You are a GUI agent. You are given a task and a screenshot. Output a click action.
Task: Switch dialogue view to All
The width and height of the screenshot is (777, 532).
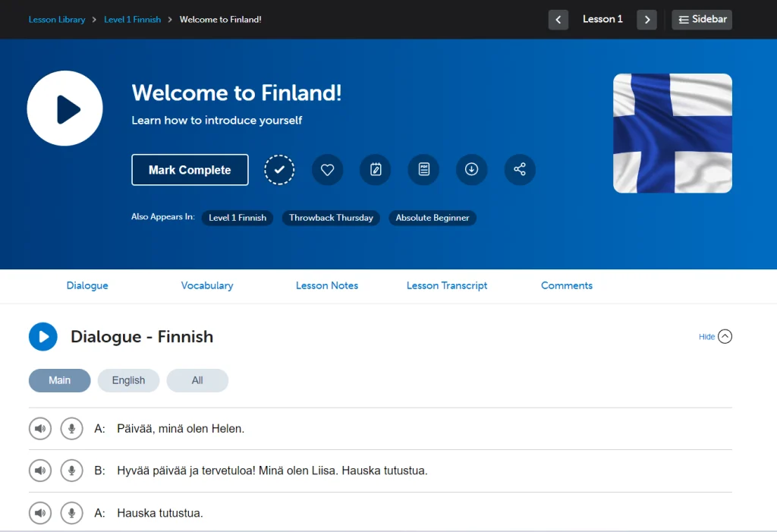point(197,380)
